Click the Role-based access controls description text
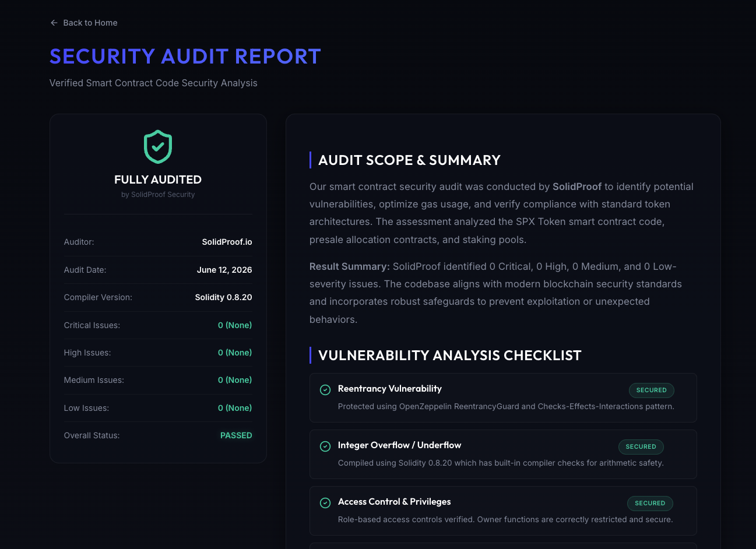The height and width of the screenshot is (549, 756). click(505, 519)
